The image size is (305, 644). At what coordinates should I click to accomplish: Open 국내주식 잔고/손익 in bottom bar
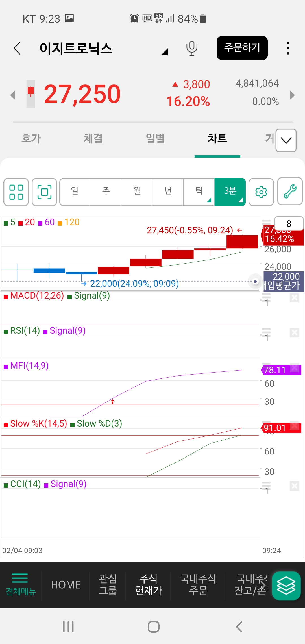pyautogui.click(x=251, y=585)
